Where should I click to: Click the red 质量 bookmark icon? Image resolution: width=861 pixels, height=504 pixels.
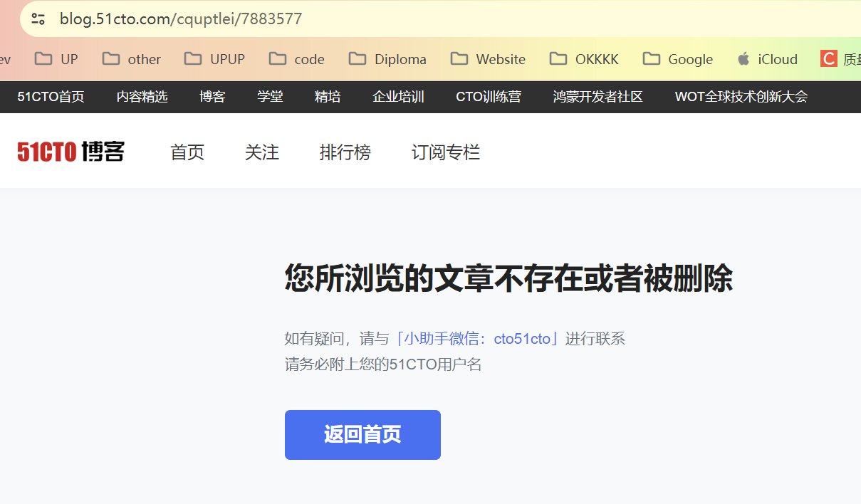828,58
